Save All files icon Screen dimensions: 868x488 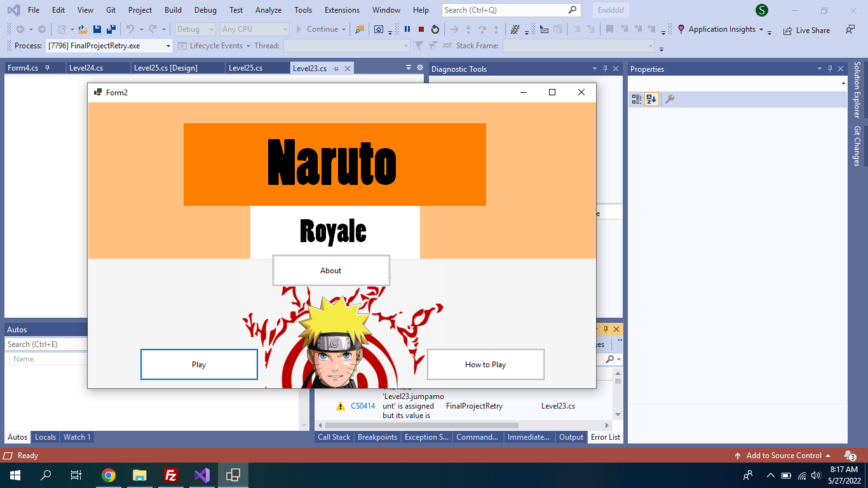point(111,29)
